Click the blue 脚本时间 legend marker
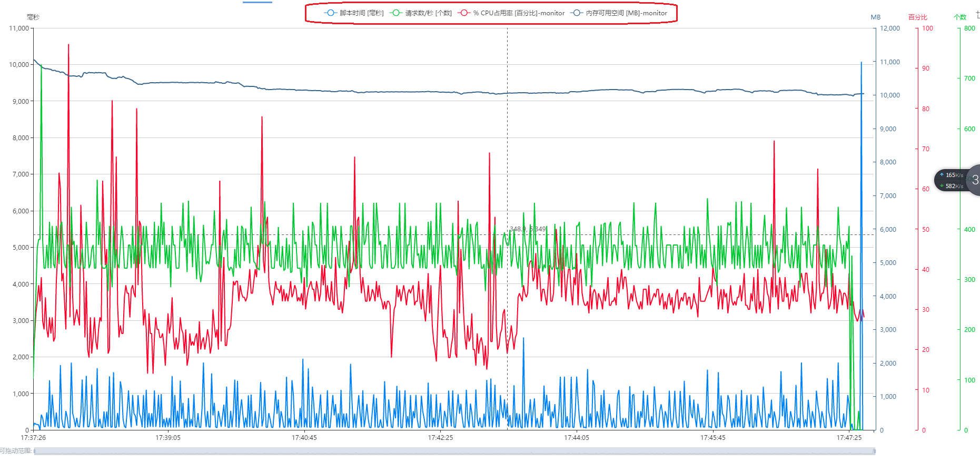 [330, 13]
